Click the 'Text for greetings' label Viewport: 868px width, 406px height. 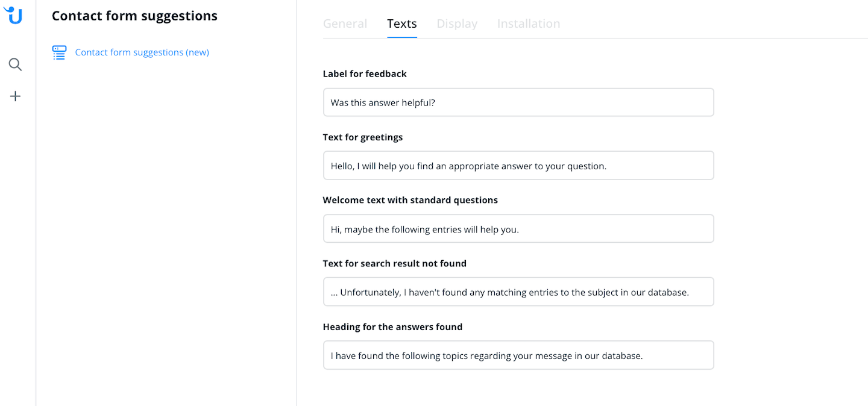(x=363, y=137)
